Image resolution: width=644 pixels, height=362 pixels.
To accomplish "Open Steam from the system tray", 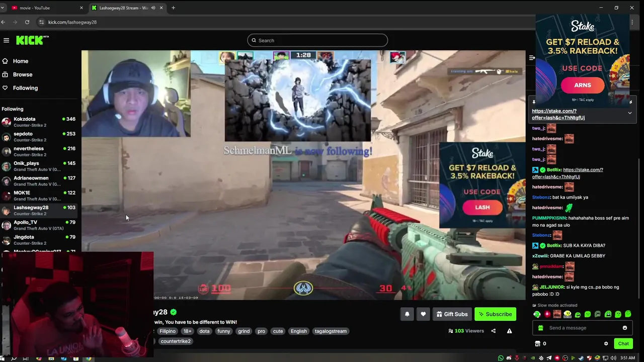I will (x=581, y=358).
